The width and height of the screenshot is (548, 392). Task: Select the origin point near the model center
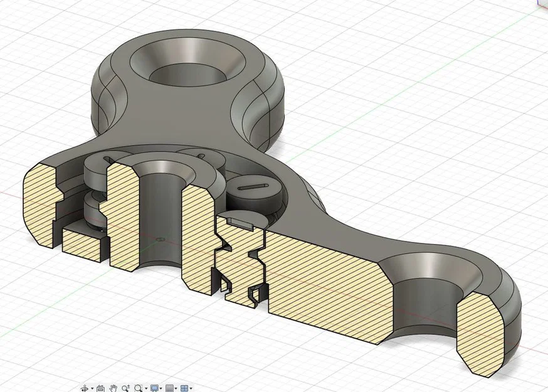162,238
